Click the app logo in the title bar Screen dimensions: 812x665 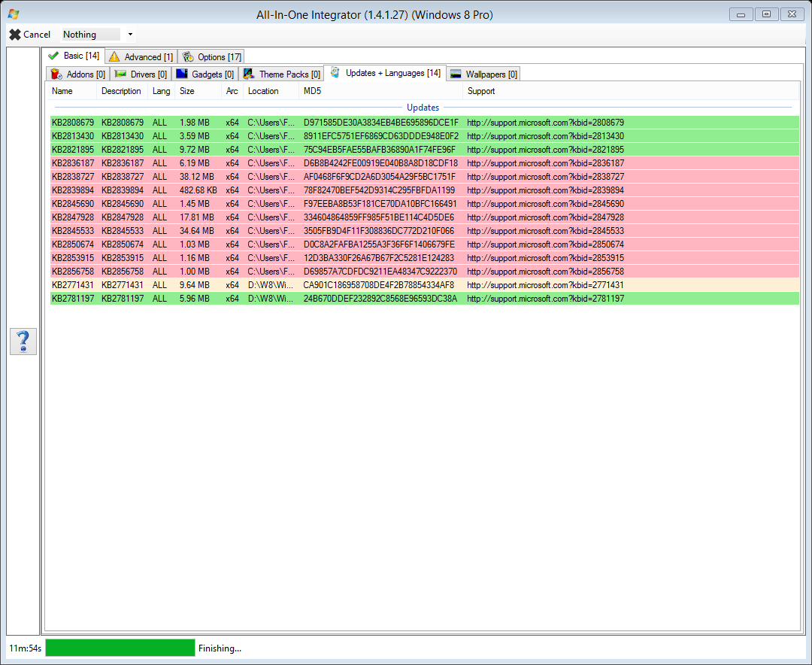(14, 14)
